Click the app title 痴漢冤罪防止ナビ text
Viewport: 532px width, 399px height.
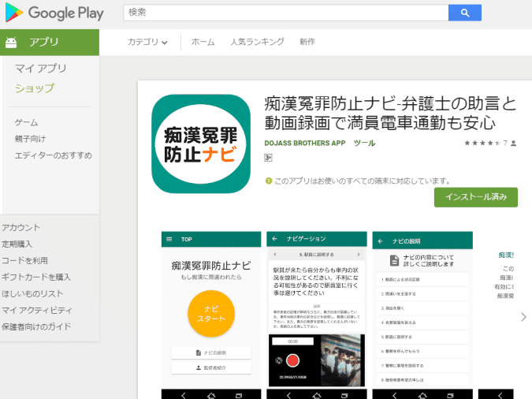click(x=390, y=113)
